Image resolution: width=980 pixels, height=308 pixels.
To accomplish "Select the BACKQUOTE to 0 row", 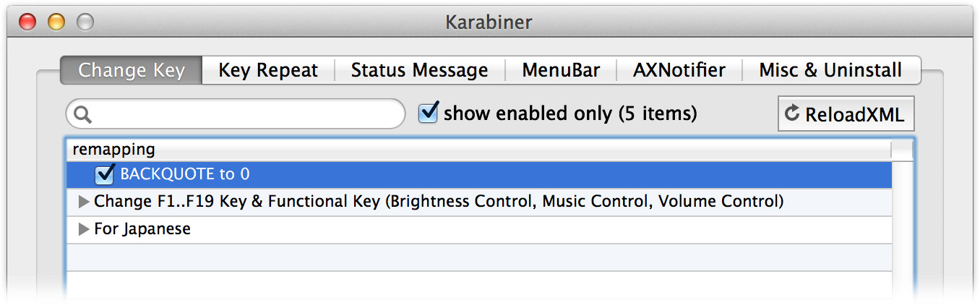I will 479,174.
